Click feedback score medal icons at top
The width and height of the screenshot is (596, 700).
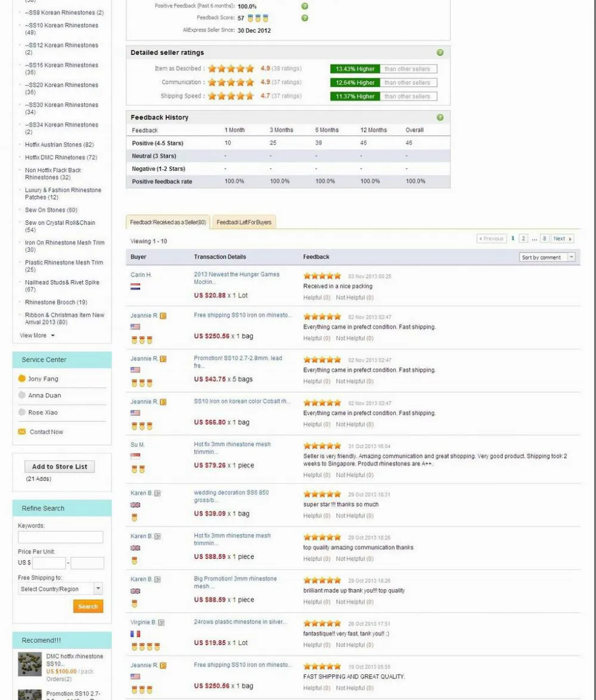tap(258, 18)
